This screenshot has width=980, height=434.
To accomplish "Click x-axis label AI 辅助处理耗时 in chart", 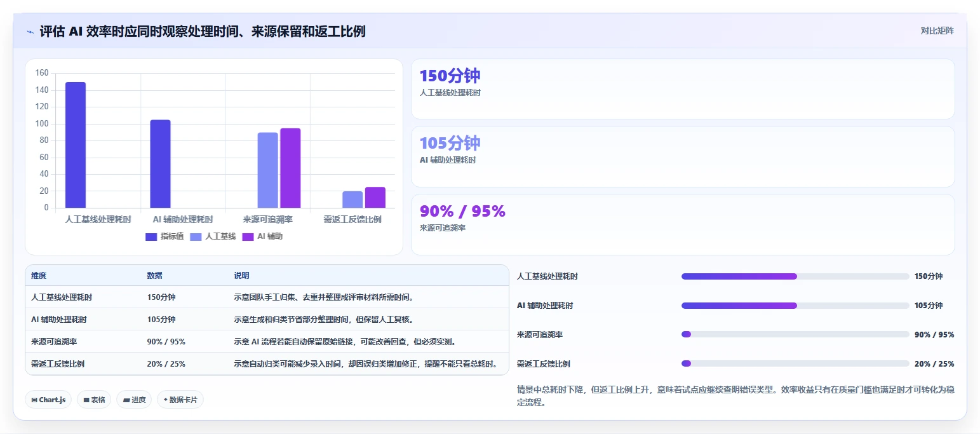I will pos(183,219).
